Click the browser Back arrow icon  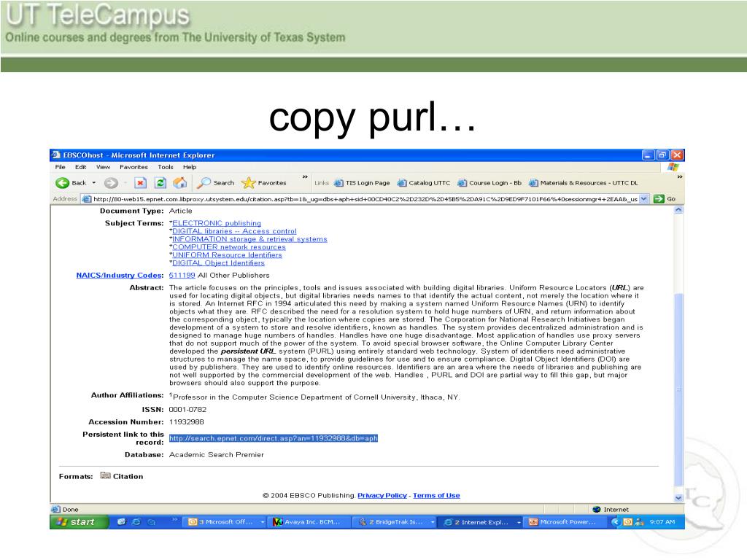(63, 183)
